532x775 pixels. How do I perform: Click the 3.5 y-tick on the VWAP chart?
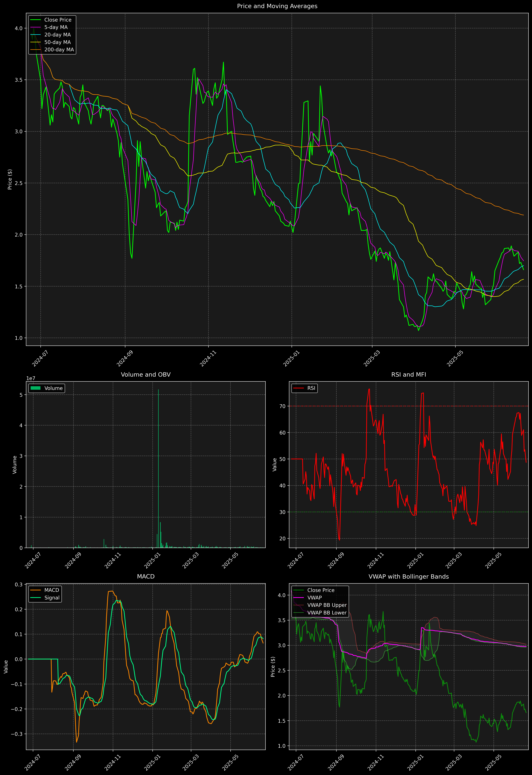tap(282, 620)
